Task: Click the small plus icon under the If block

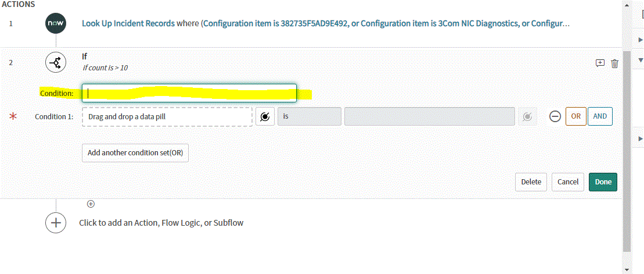Action: (91, 204)
